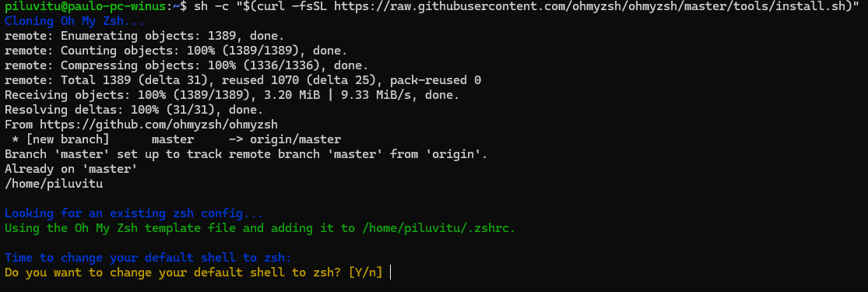Select the piluvitu@paulo-pc-winus prompt username

[85, 7]
